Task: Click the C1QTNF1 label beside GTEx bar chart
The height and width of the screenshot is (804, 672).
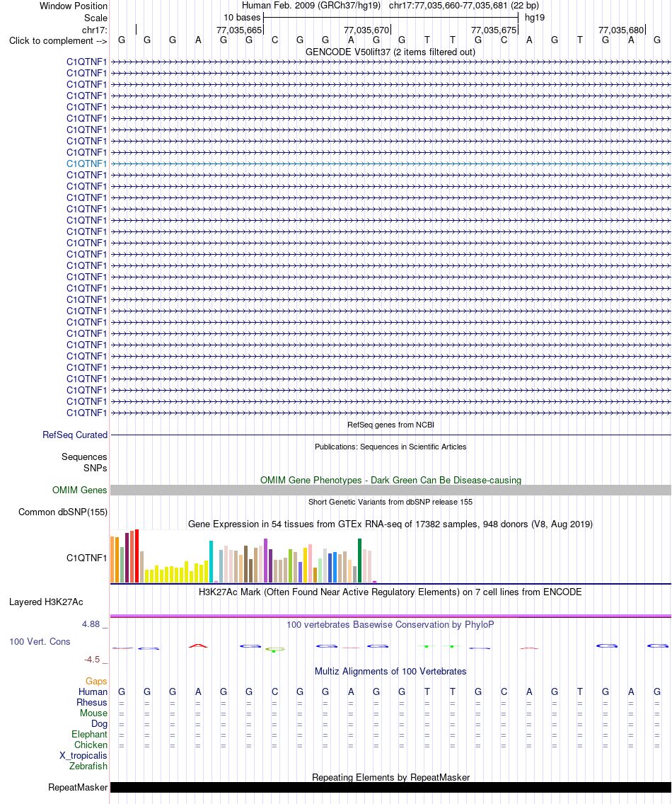Action: point(86,558)
